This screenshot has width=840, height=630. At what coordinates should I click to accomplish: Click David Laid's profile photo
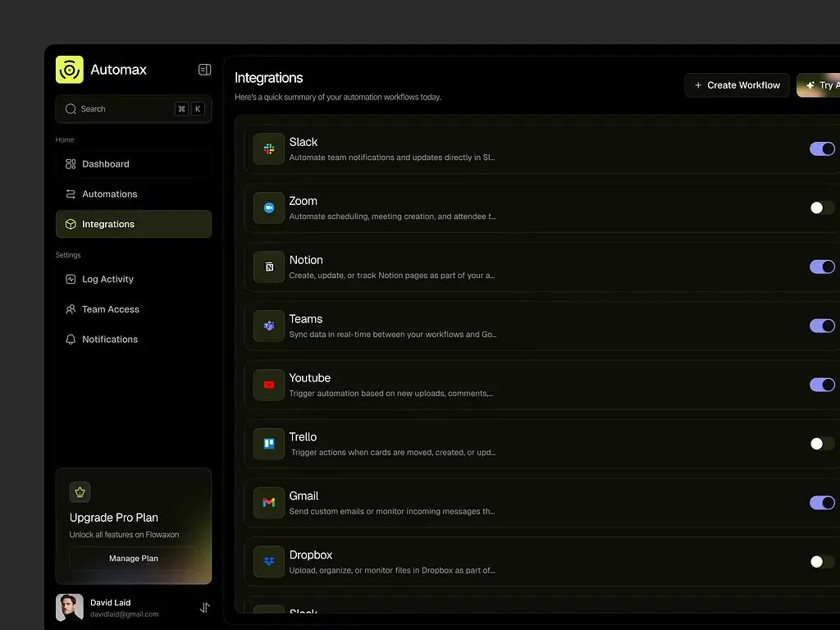tap(70, 608)
